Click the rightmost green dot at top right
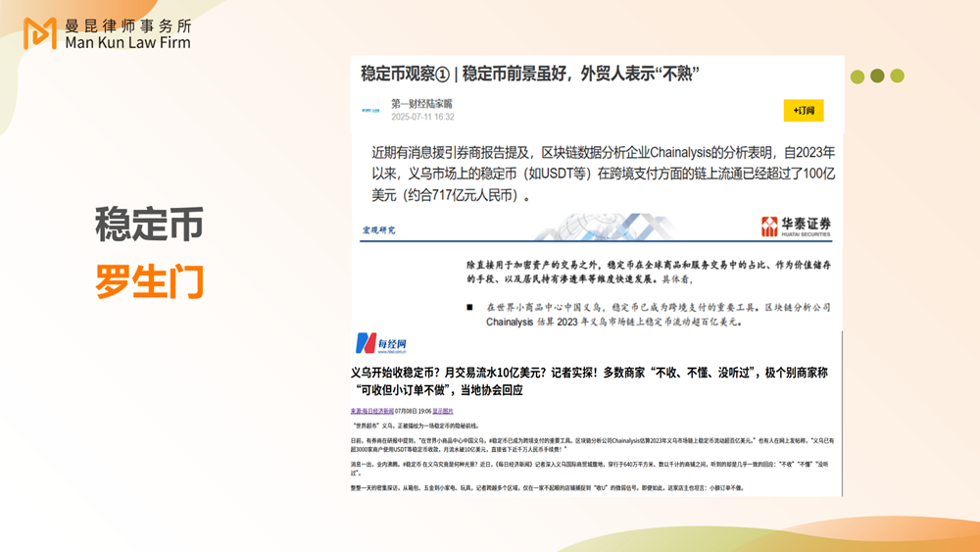The height and width of the screenshot is (552, 980). pyautogui.click(x=897, y=76)
